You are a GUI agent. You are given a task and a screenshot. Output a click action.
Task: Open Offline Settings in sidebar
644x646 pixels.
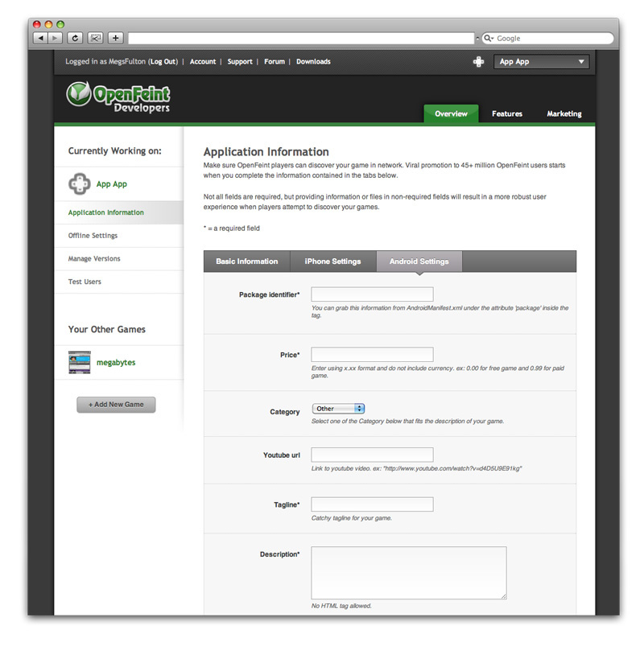(119, 236)
